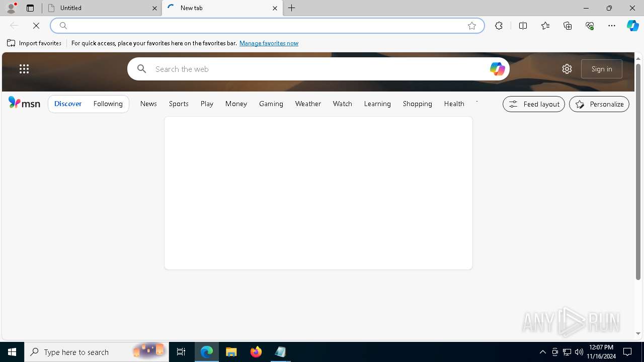Click the scrollbar down arrow
The width and height of the screenshot is (644, 362).
638,334
